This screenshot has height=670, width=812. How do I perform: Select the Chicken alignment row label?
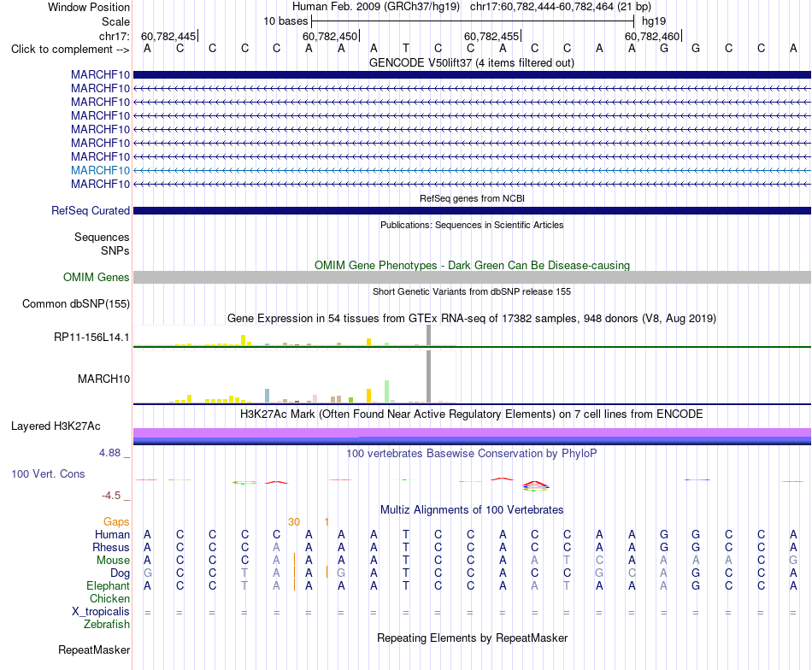tap(109, 598)
